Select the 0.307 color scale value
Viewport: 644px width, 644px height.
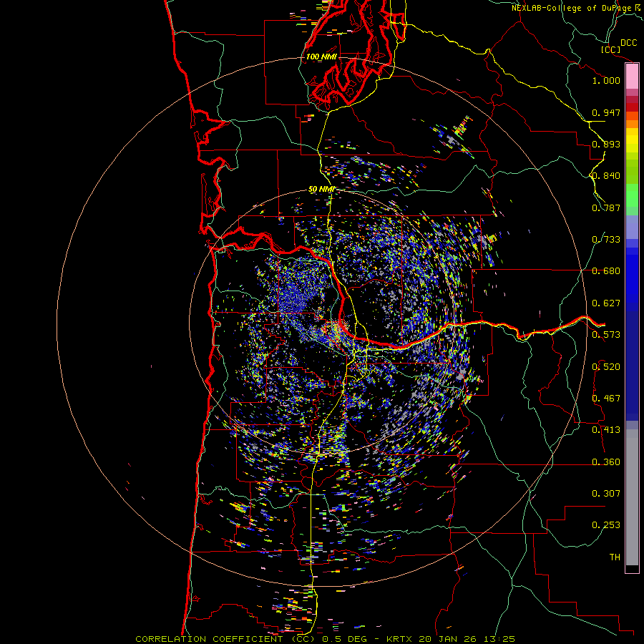pos(606,494)
